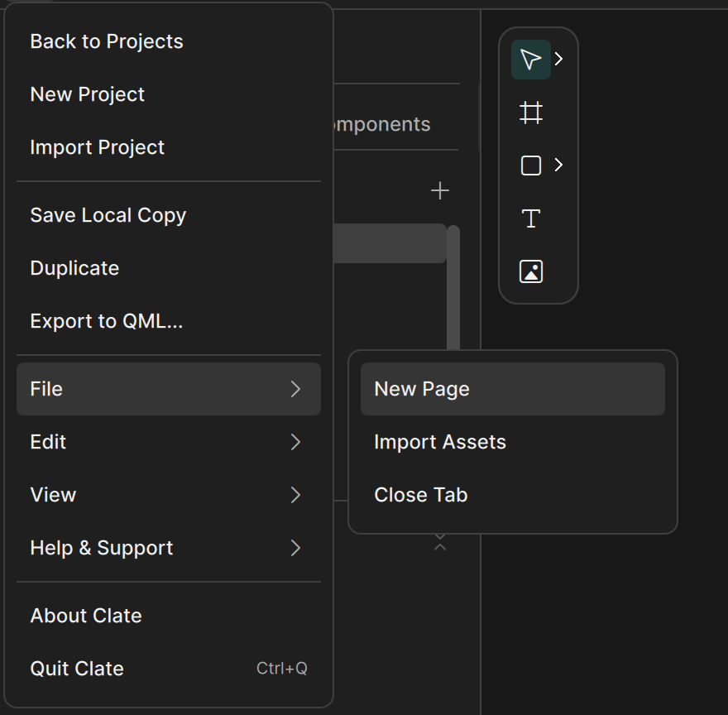Open Export to QML...
This screenshot has height=715, width=728.
point(169,321)
